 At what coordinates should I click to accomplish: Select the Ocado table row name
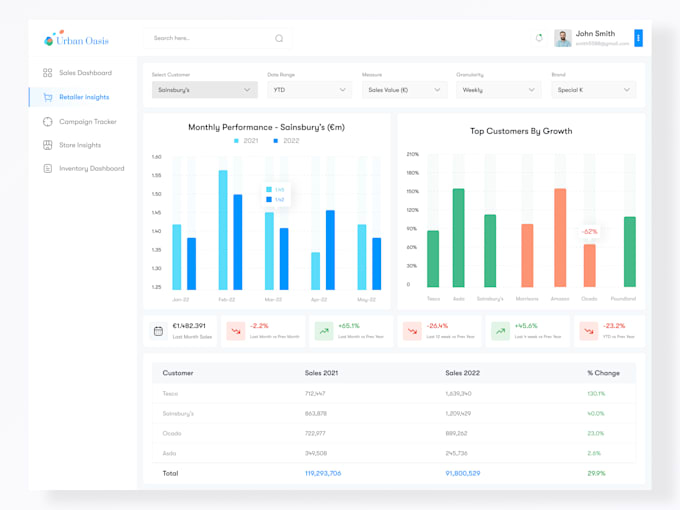coord(172,433)
